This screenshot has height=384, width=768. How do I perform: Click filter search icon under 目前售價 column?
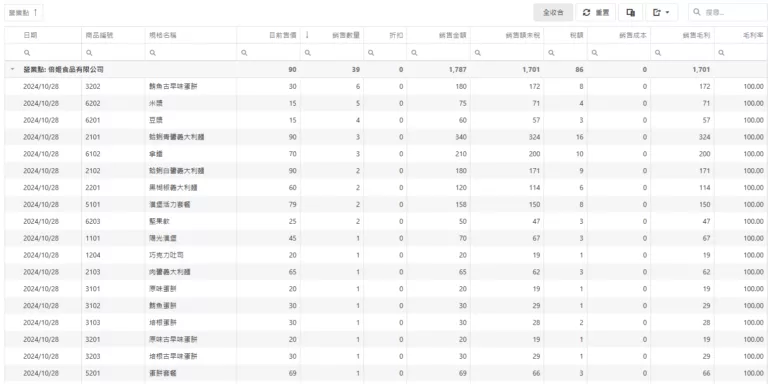point(244,52)
